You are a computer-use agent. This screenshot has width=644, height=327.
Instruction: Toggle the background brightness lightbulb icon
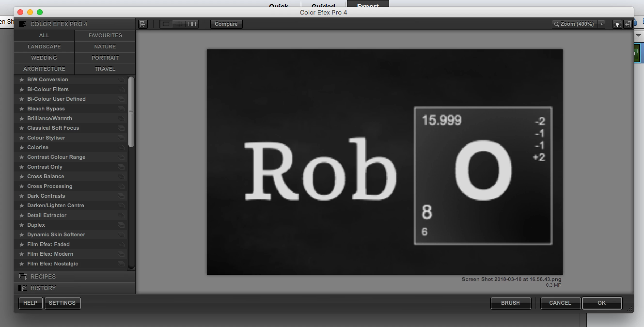click(x=617, y=24)
